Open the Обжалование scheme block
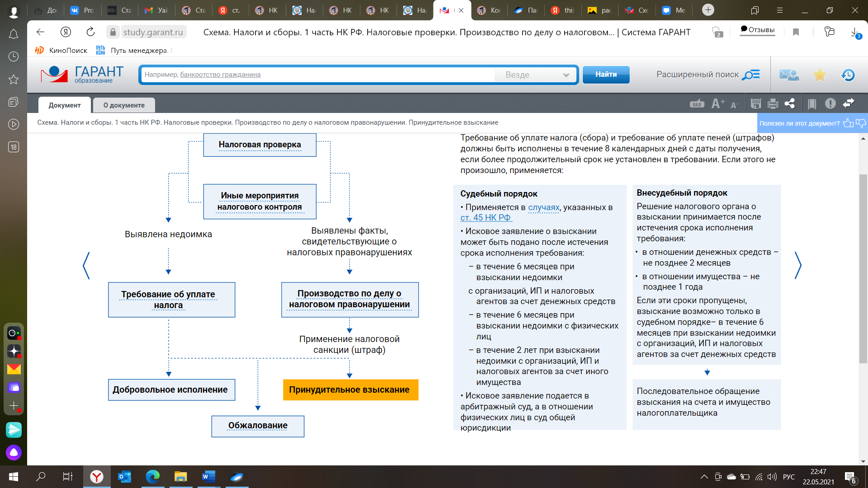 coord(258,426)
